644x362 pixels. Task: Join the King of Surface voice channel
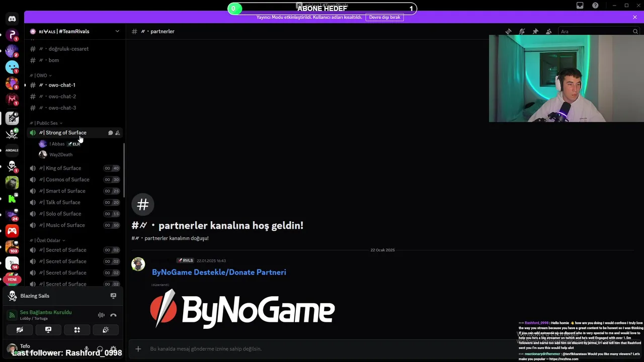74,168
